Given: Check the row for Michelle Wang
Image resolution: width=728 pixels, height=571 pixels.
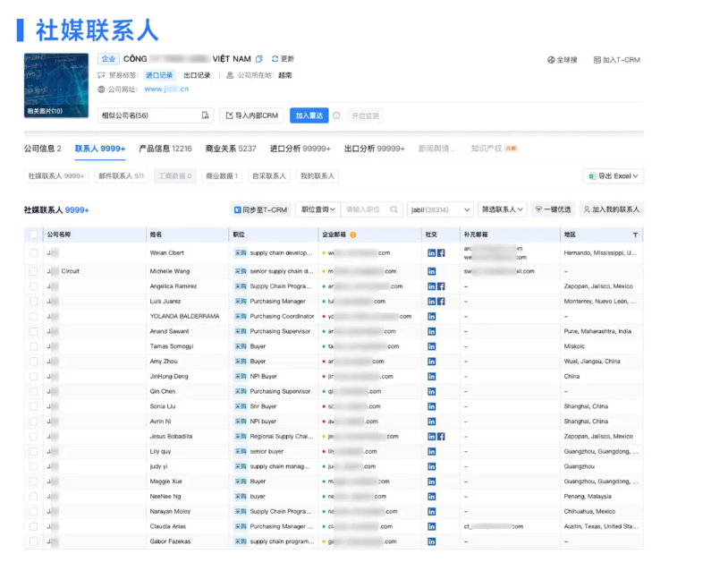Looking at the screenshot, I should pos(33,271).
